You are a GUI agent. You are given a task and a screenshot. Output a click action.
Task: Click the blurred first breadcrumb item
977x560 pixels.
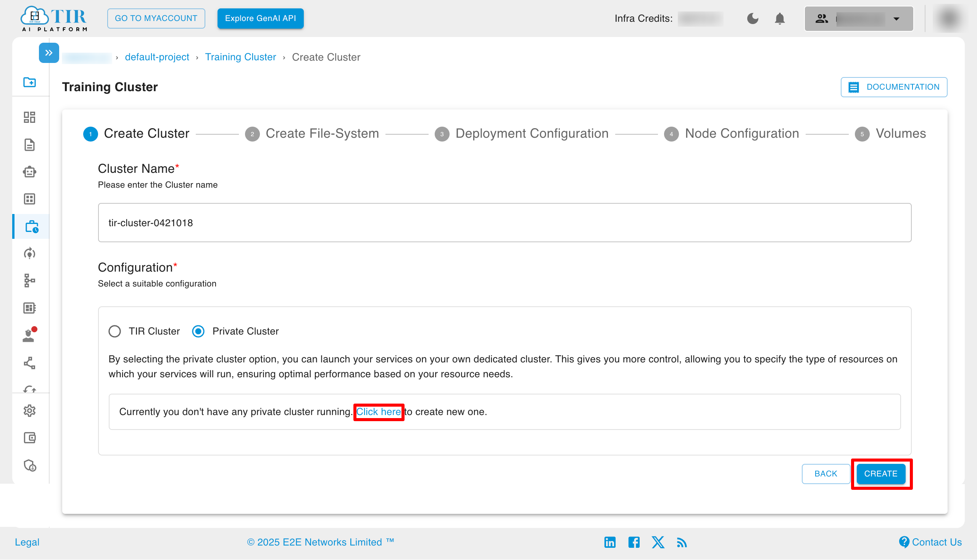coord(87,57)
